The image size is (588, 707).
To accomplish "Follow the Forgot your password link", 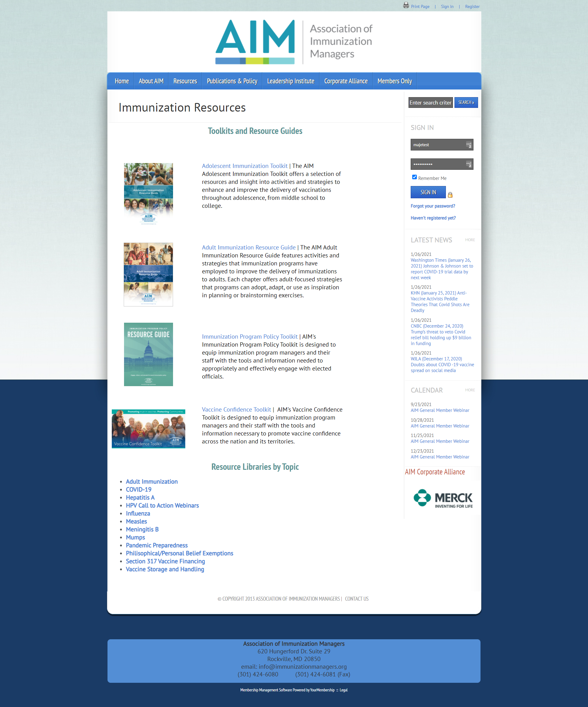I will click(433, 206).
